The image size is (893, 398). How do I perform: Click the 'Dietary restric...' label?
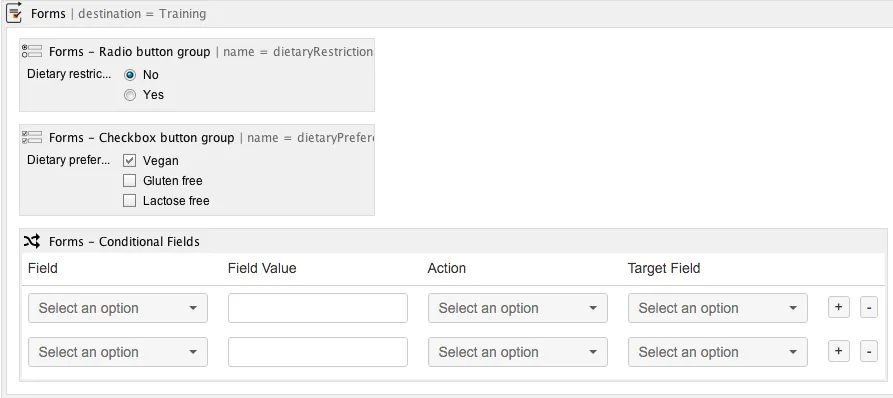(x=69, y=74)
